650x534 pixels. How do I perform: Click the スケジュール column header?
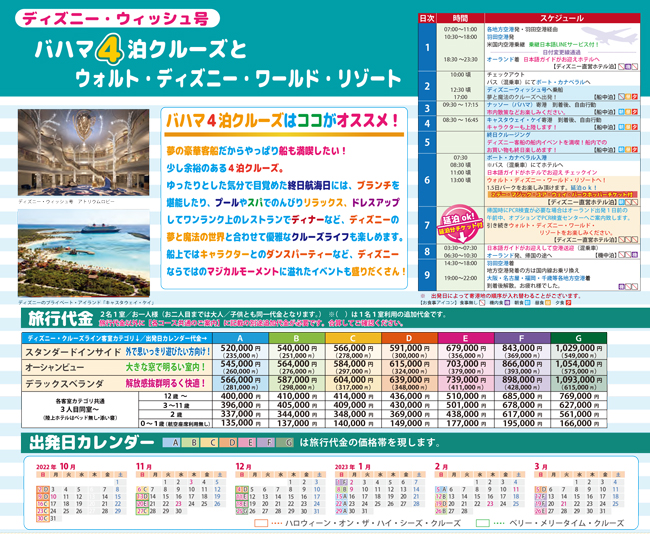click(562, 18)
